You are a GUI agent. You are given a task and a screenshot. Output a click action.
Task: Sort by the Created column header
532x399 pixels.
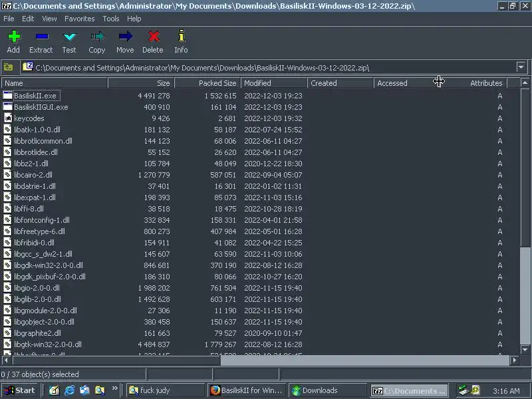pyautogui.click(x=340, y=82)
